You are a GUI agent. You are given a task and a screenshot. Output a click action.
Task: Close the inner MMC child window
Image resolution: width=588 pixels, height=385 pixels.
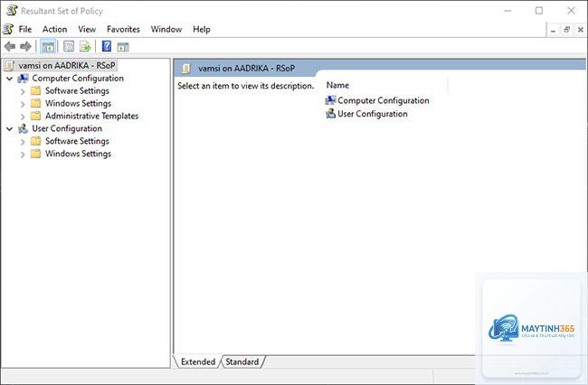581,30
